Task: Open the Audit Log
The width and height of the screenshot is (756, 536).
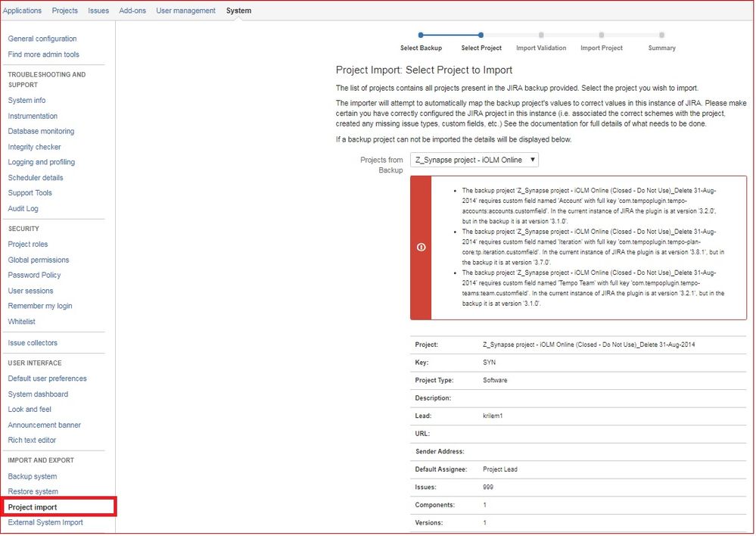Action: pyautogui.click(x=23, y=209)
